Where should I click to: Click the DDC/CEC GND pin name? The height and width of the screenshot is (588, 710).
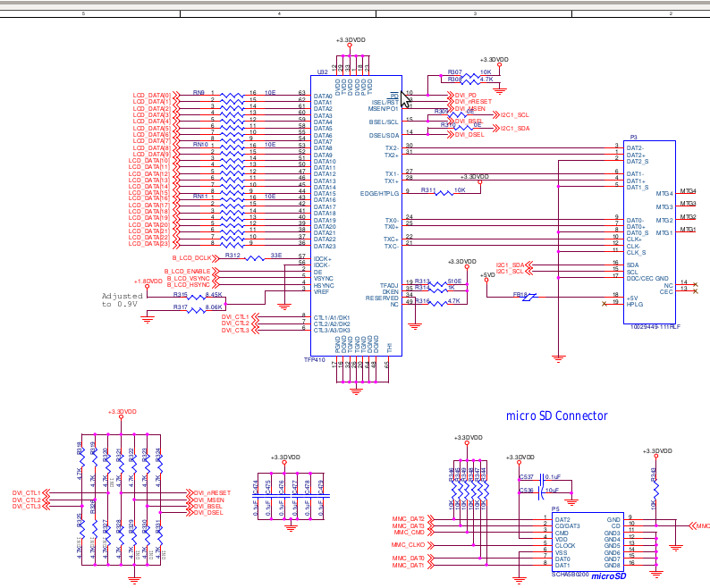click(647, 279)
